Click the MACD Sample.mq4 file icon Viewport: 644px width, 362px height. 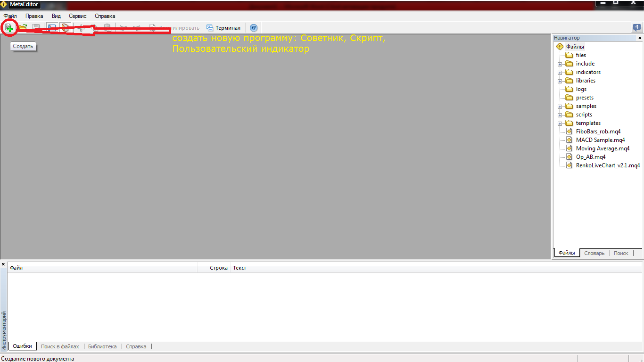click(x=569, y=140)
